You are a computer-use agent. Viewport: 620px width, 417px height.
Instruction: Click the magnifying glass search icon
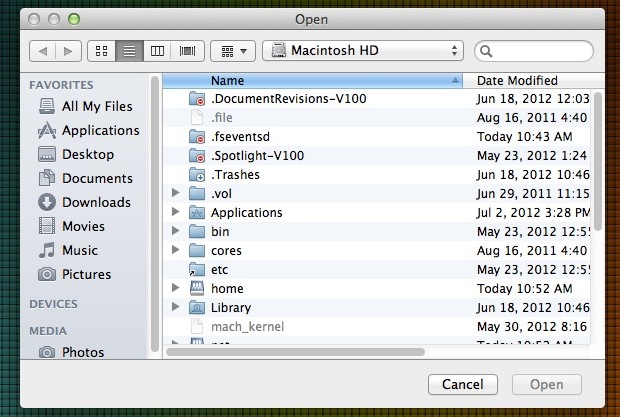486,51
